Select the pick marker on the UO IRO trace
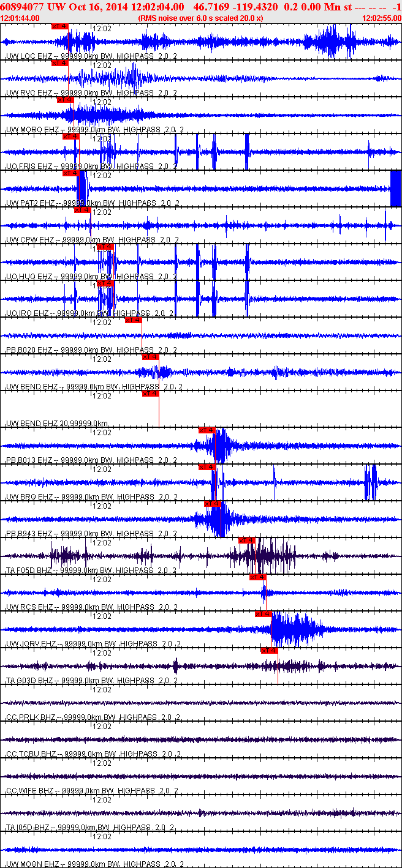 [105, 283]
